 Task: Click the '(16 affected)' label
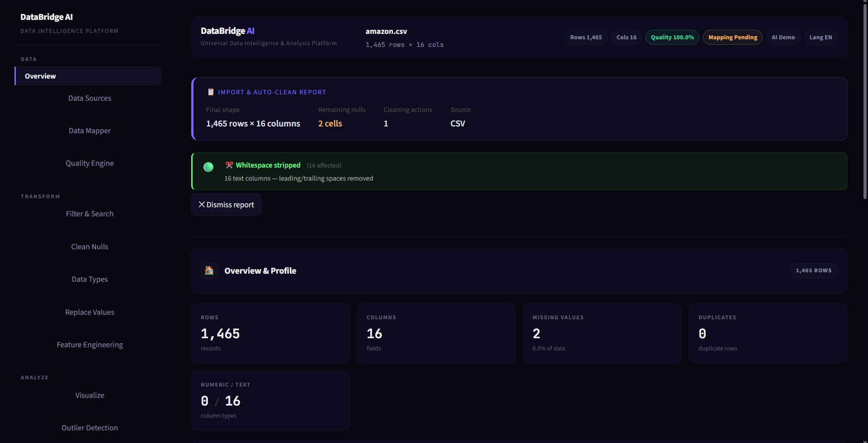click(x=324, y=166)
